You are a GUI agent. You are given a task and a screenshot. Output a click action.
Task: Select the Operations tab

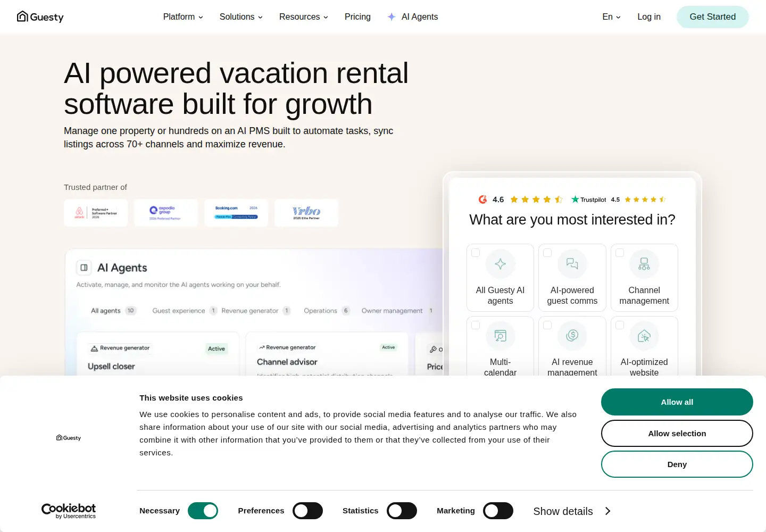click(327, 311)
